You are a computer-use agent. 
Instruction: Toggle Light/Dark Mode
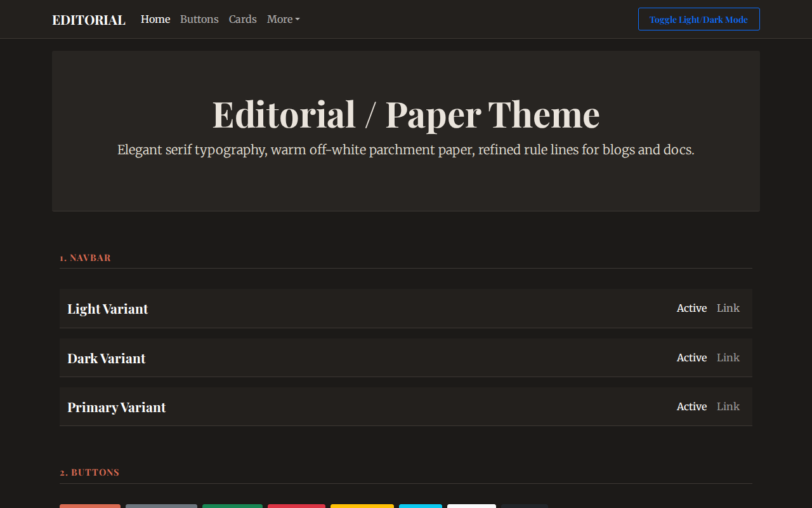pos(698,19)
